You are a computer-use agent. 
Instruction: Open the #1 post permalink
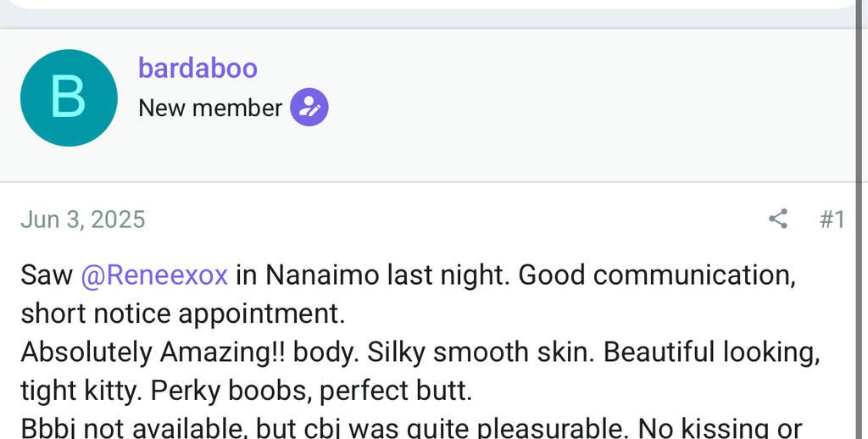click(x=832, y=219)
